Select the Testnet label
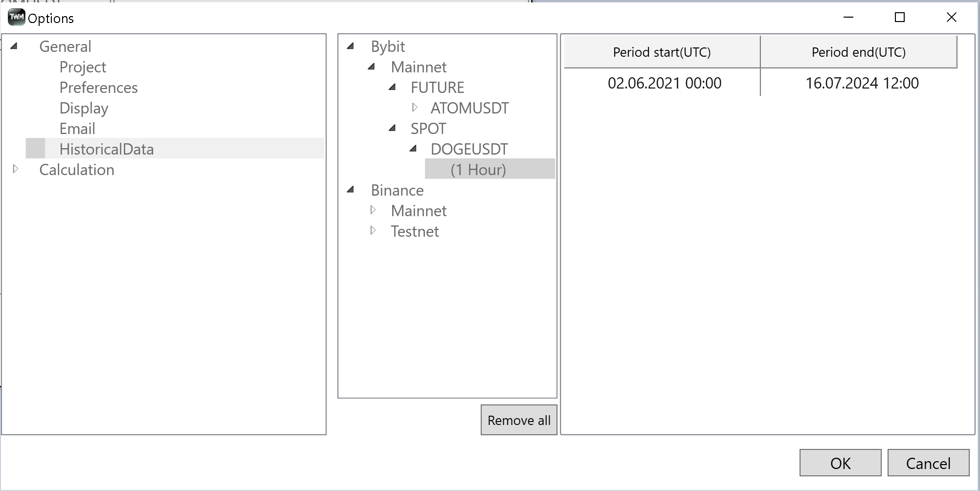The width and height of the screenshot is (980, 491). click(x=415, y=231)
